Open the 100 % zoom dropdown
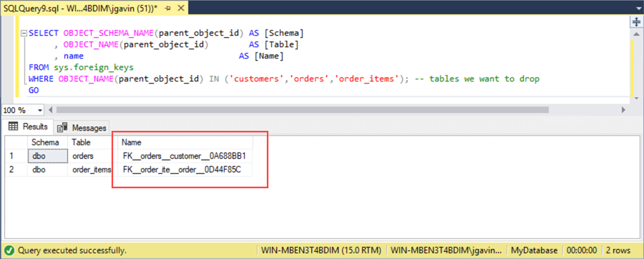This screenshot has height=259, width=644. [x=40, y=110]
